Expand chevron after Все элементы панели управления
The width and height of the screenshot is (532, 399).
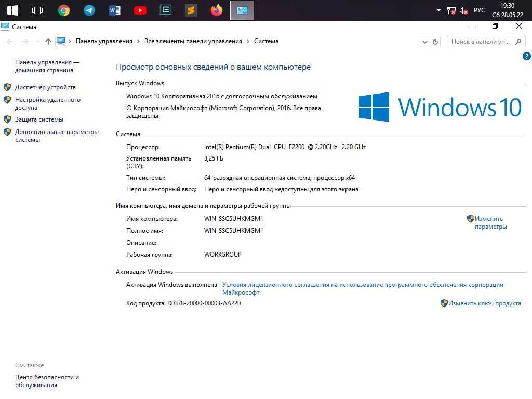[248, 41]
